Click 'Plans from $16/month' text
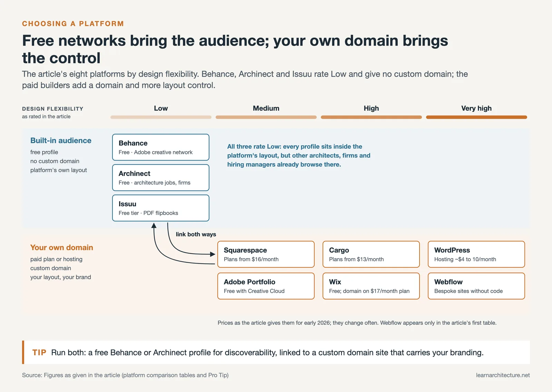This screenshot has height=392, width=552. pos(251,259)
